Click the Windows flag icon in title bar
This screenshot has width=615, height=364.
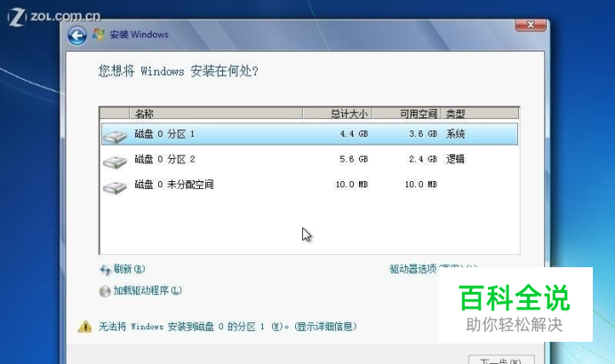tap(99, 34)
